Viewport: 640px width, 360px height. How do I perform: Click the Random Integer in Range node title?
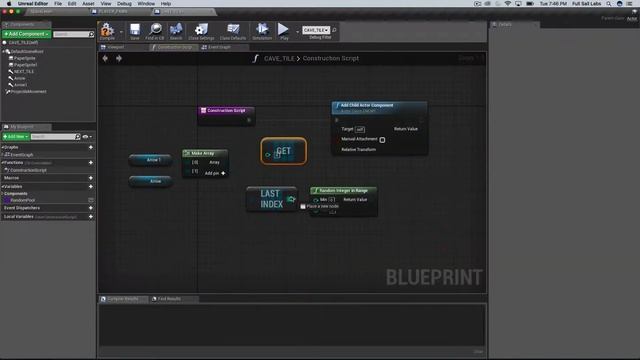(343, 191)
